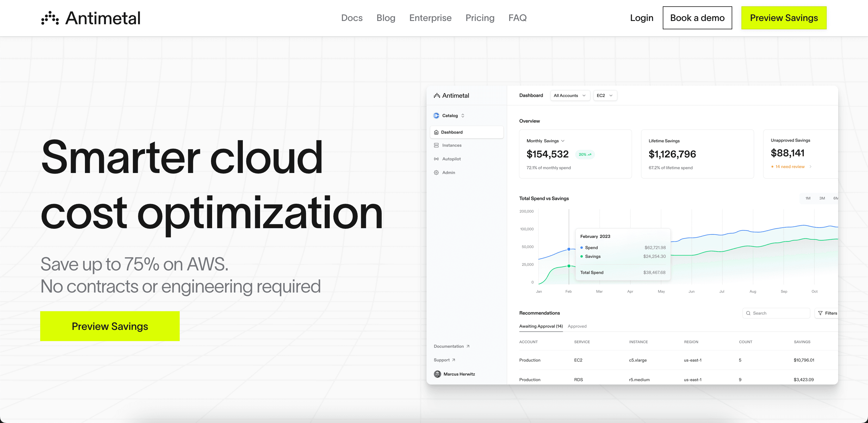Expand the All Accounts dropdown
868x423 pixels.
[570, 95]
